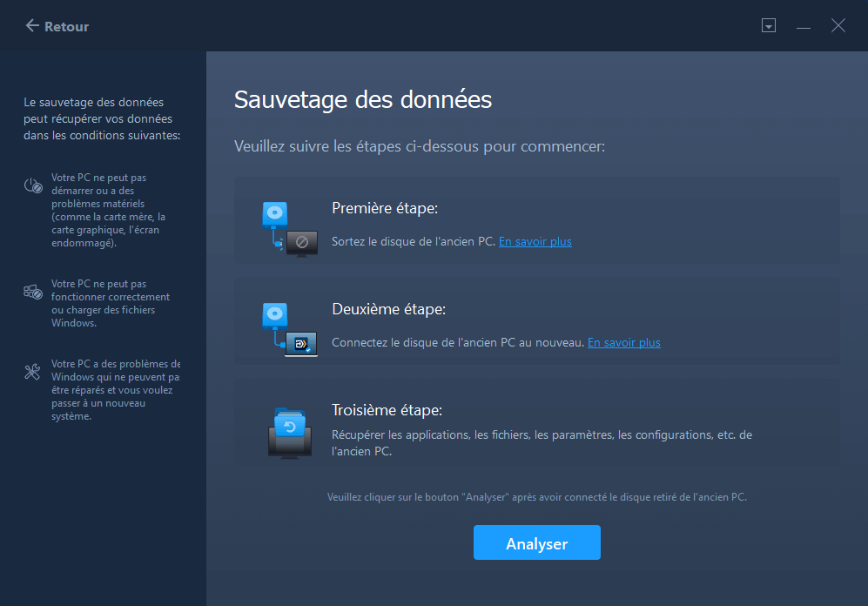Open En savoir plus link in Première étape
Viewport: 868px width, 606px height.
(535, 241)
